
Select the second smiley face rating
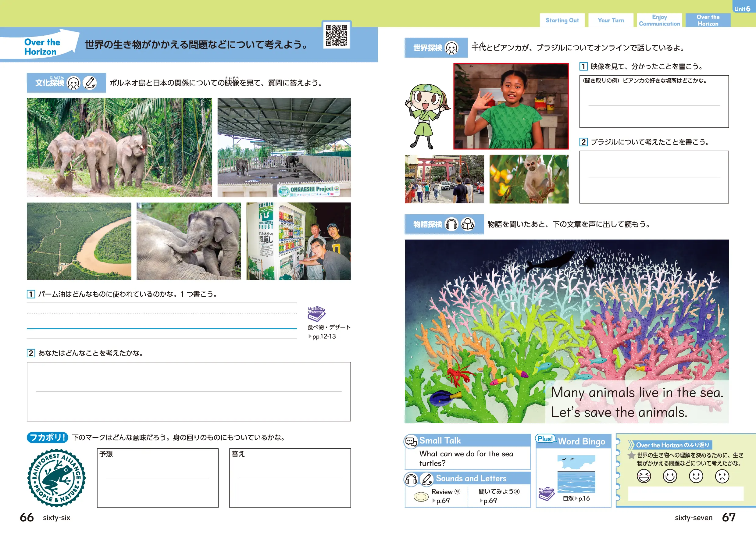pyautogui.click(x=696, y=476)
